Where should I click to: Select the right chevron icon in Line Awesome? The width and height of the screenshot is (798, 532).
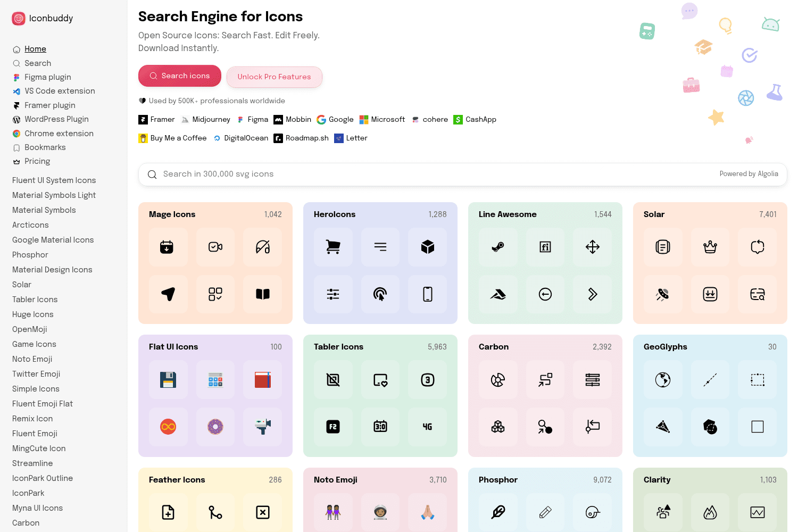(593, 294)
